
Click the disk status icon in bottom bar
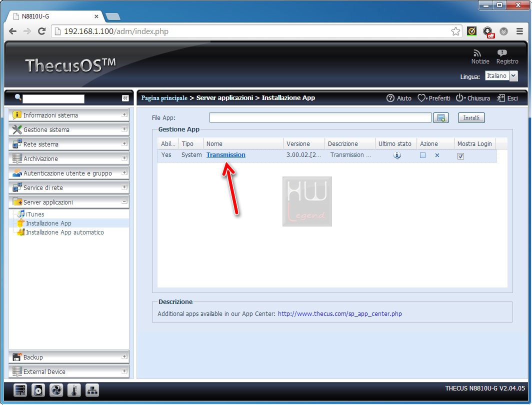[38, 390]
